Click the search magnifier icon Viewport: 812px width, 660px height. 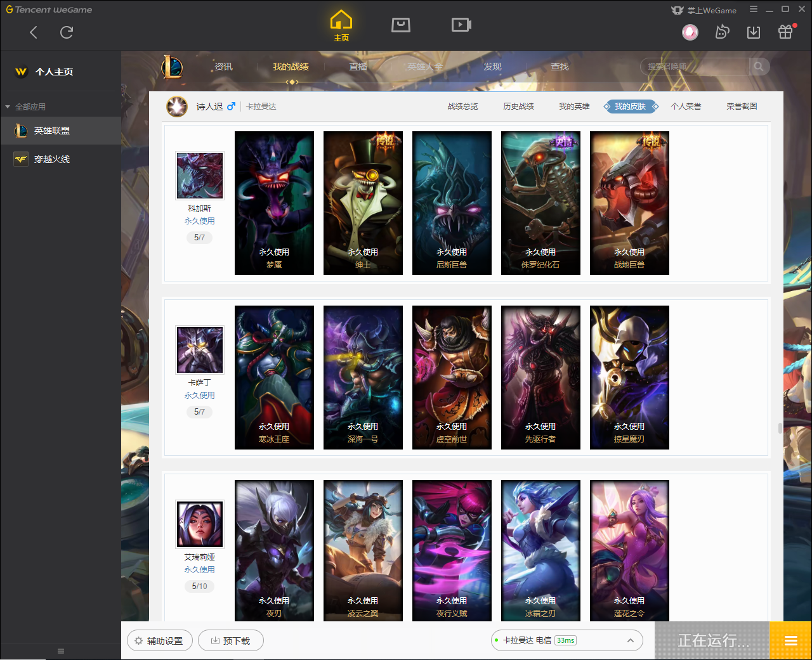pyautogui.click(x=759, y=67)
